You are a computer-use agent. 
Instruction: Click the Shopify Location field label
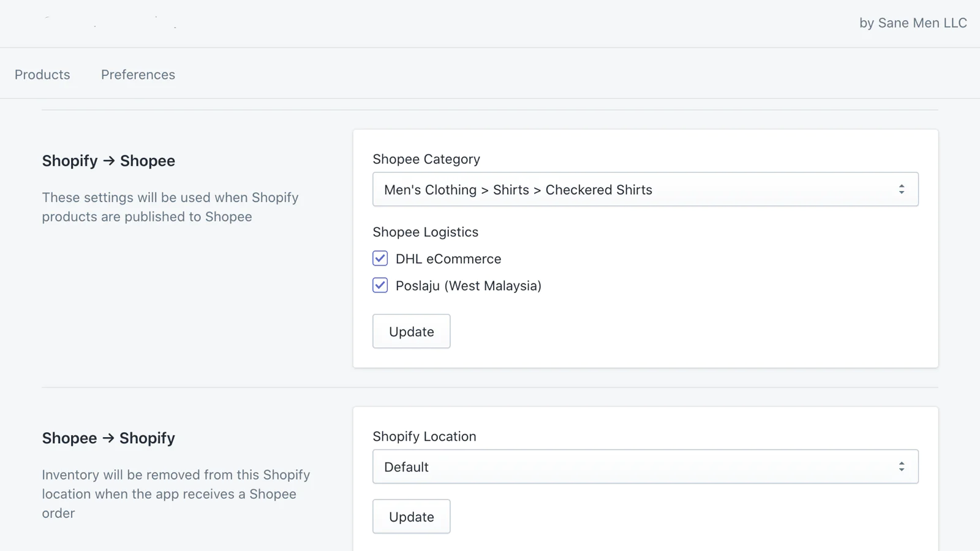tap(424, 437)
